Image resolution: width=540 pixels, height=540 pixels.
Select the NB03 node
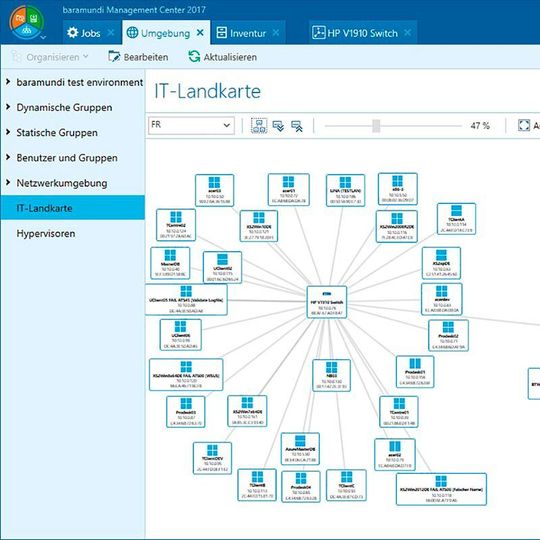click(331, 375)
